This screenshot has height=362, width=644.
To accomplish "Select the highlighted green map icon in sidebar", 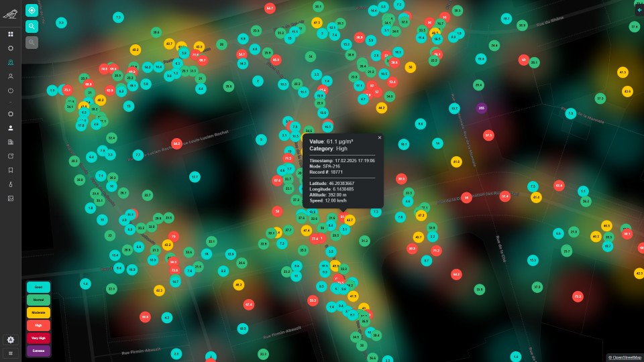I will [x=10, y=62].
